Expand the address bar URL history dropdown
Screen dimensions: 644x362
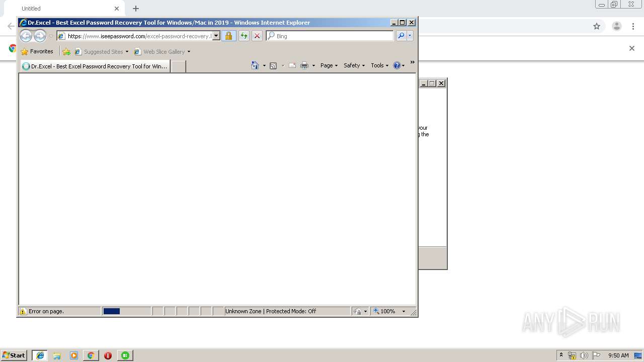click(x=216, y=36)
